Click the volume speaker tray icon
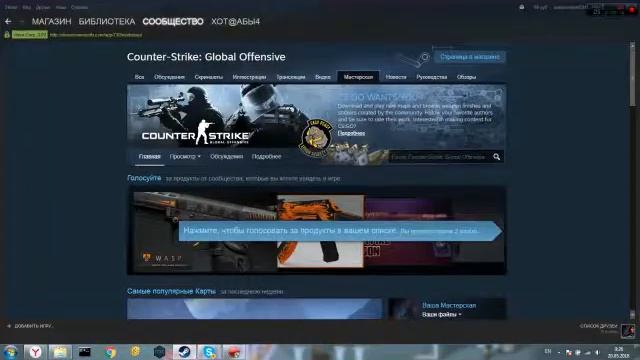Image resolution: width=640 pixels, height=360 pixels. pos(597,352)
